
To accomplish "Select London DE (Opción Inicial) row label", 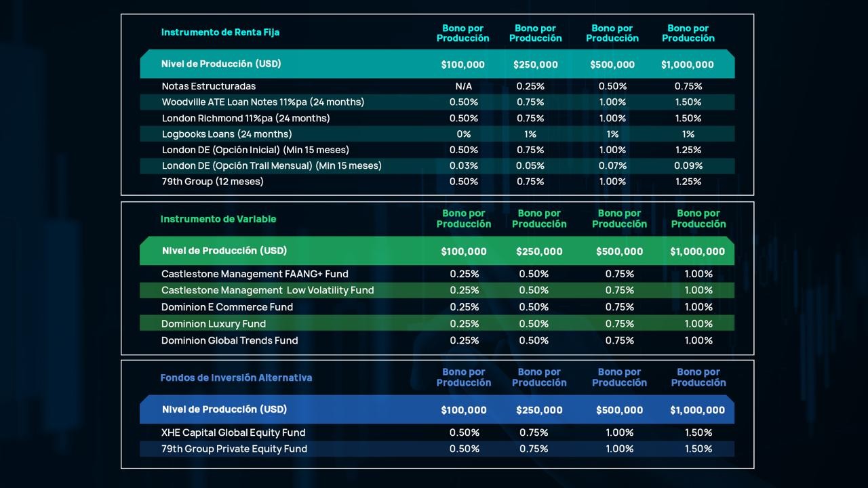I will [x=255, y=150].
